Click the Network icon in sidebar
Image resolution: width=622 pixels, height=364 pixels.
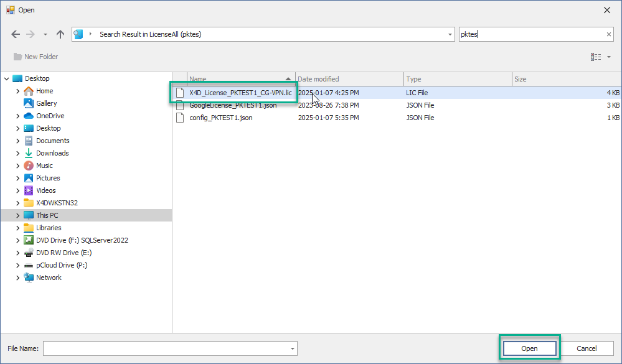coord(29,278)
